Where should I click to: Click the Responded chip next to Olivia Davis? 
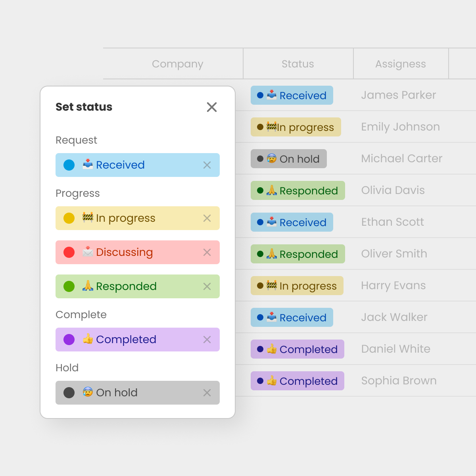(297, 190)
